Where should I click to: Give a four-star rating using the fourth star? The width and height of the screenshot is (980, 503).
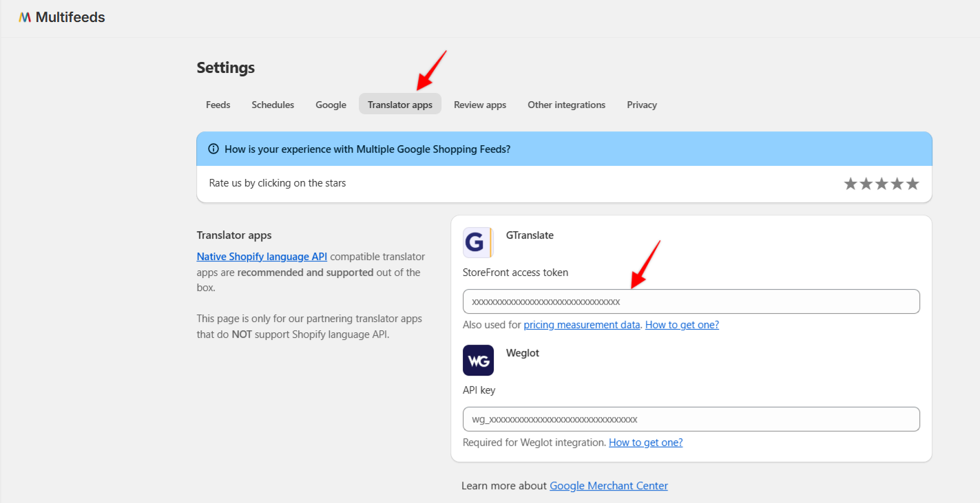tap(897, 184)
